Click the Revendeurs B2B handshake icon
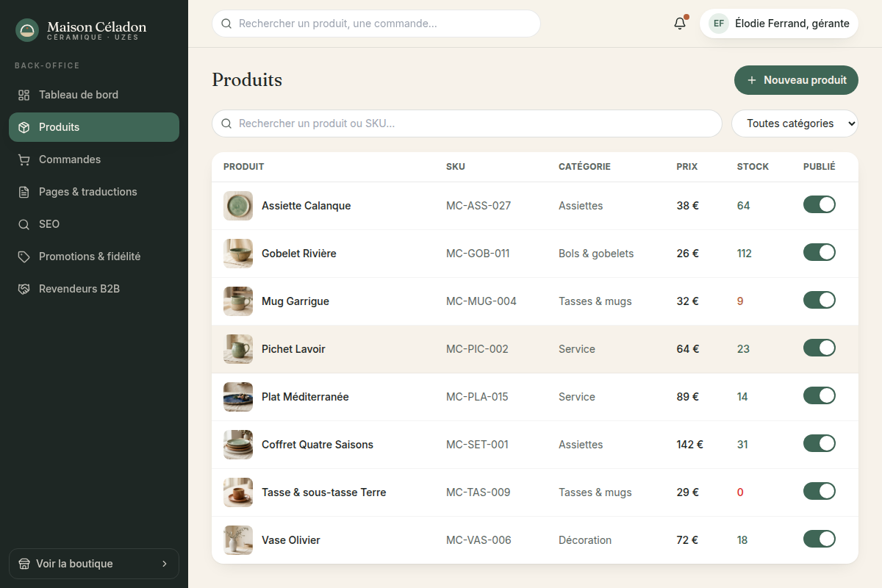The image size is (882, 588). tap(24, 289)
